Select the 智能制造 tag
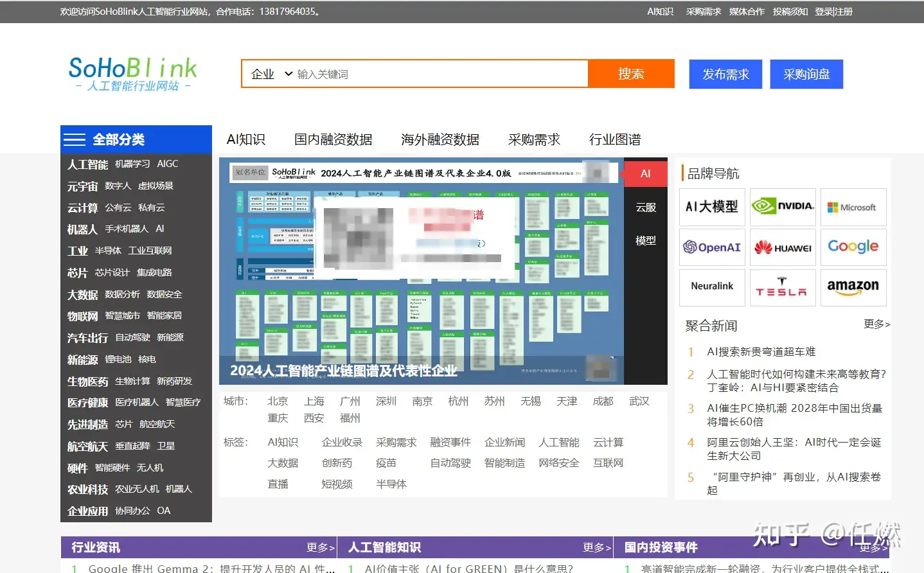The height and width of the screenshot is (573, 924). coord(504,463)
